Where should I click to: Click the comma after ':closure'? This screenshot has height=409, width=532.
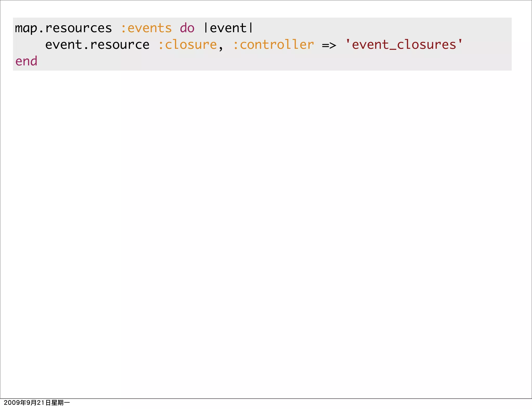pos(221,49)
